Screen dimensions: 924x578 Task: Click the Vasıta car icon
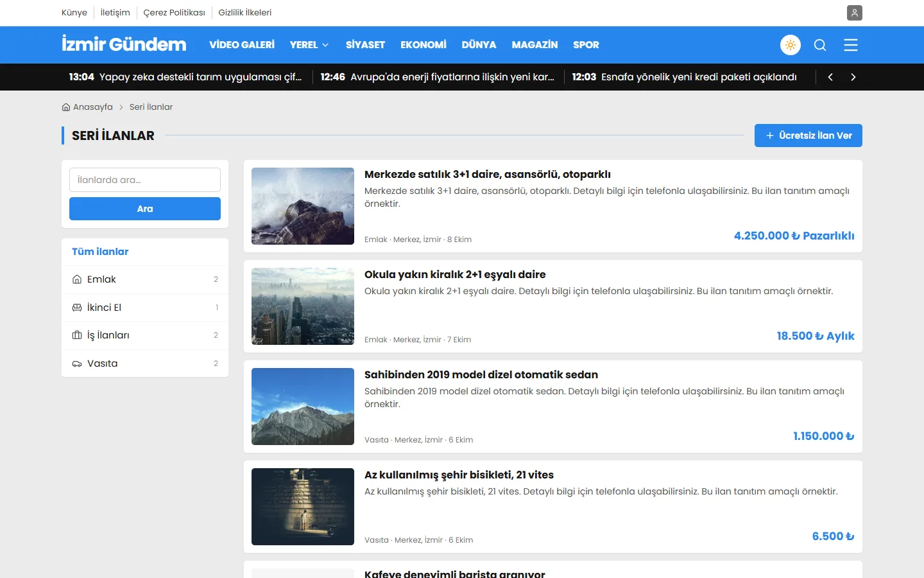(77, 363)
